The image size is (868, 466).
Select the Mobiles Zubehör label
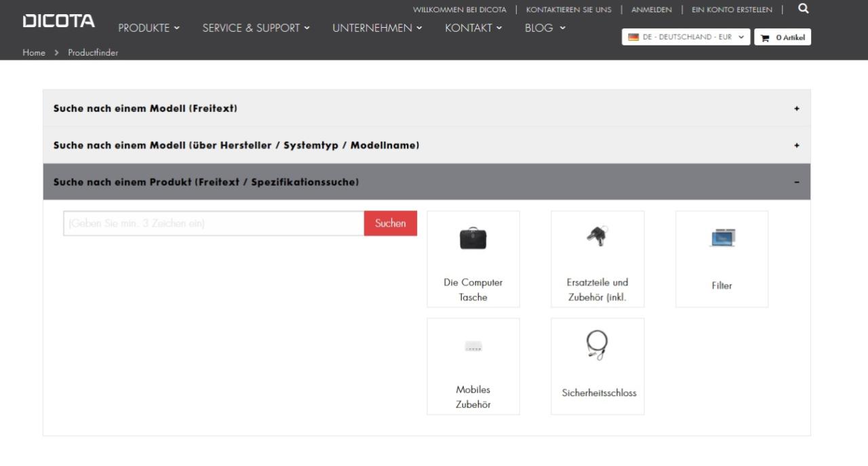(473, 397)
